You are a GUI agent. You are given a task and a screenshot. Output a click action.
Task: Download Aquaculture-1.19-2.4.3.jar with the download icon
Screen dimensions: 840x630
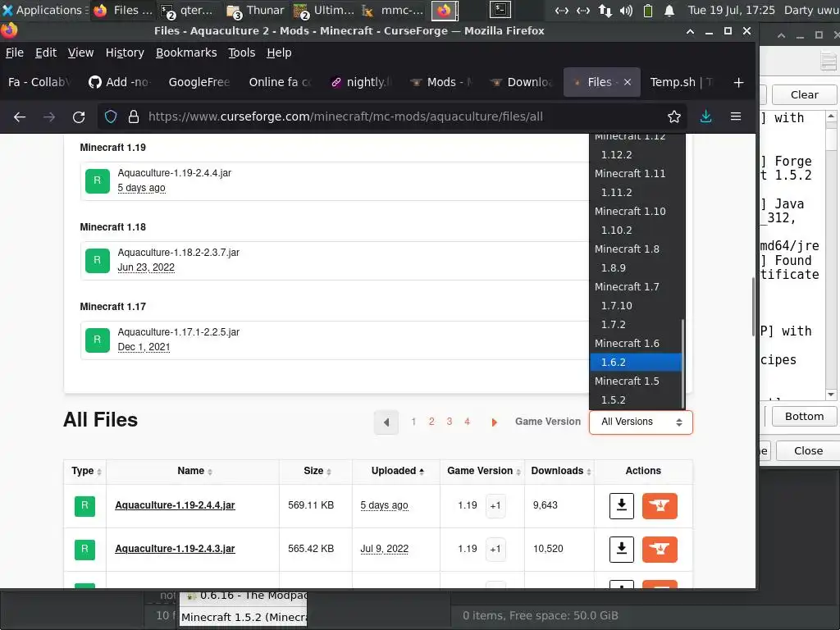click(622, 549)
